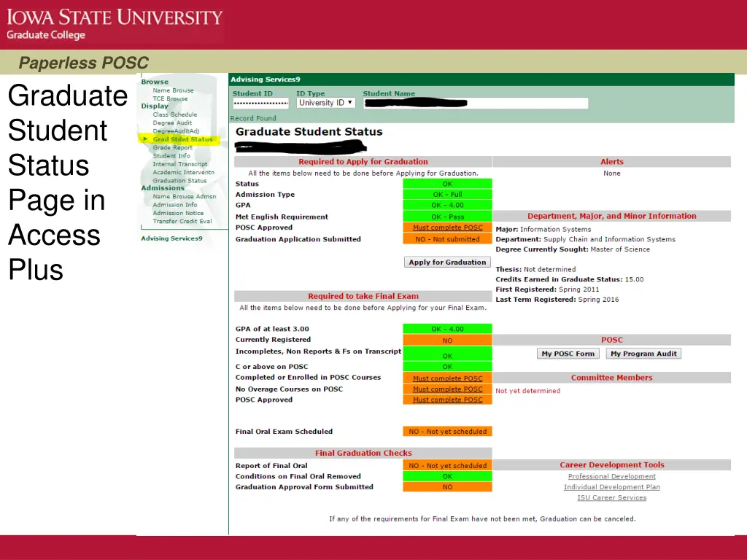Open the Advising Services9 menu

coord(171,238)
